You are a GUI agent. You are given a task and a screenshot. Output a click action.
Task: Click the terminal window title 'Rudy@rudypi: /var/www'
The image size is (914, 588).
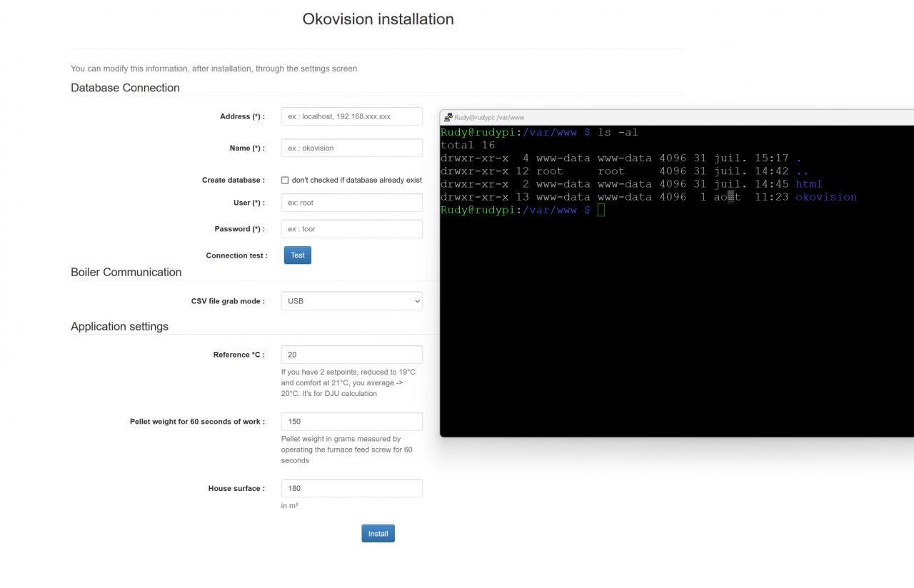pos(489,118)
